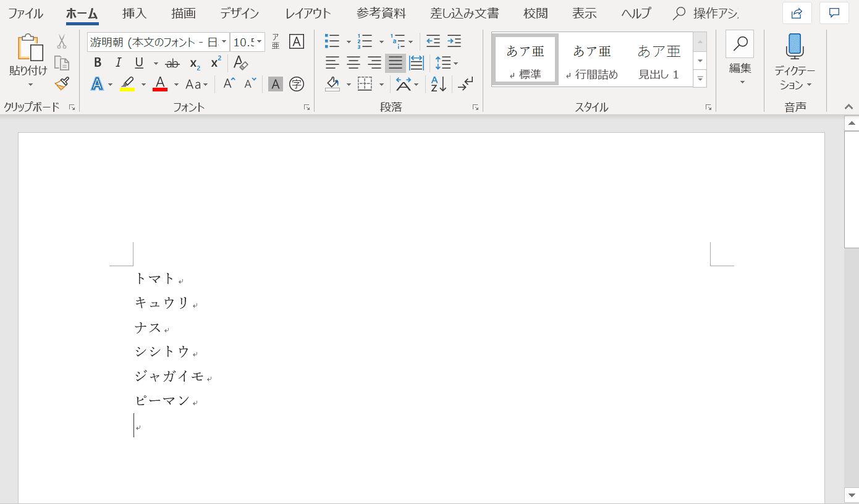The image size is (859, 504).
Task: Collapse the ribbon with the chevron
Action: 848,107
